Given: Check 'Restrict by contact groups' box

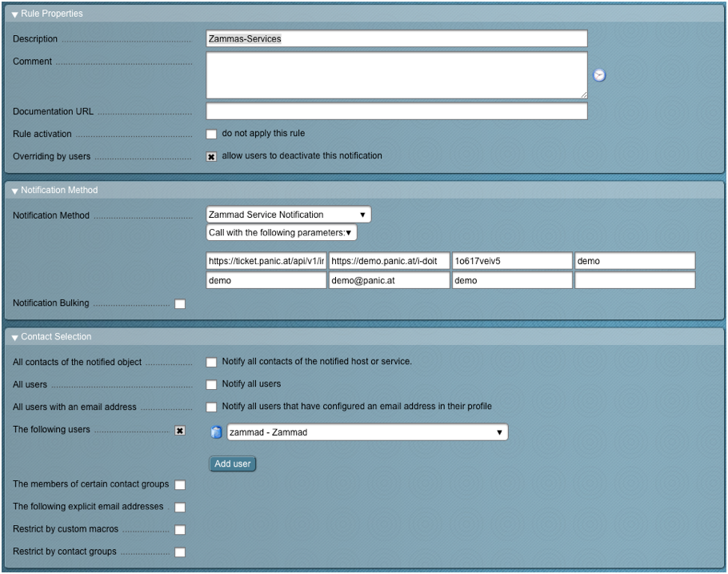Looking at the screenshot, I should (x=180, y=552).
